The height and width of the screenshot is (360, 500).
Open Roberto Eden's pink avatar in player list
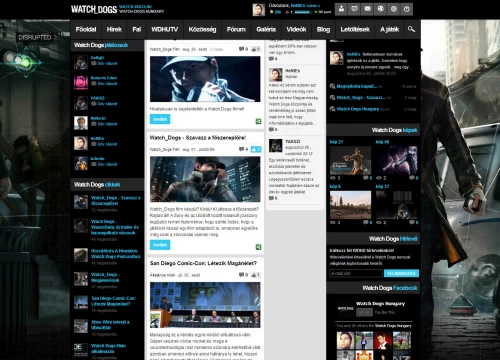pos(81,82)
